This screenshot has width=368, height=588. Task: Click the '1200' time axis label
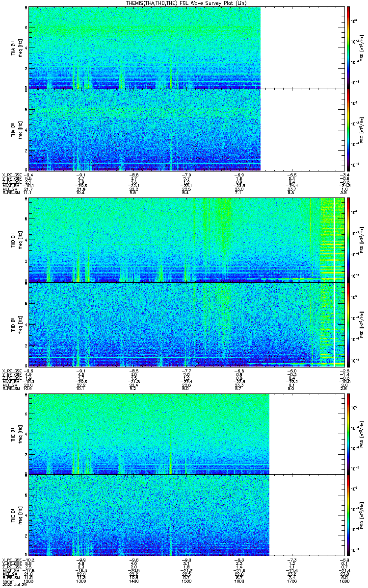27,581
